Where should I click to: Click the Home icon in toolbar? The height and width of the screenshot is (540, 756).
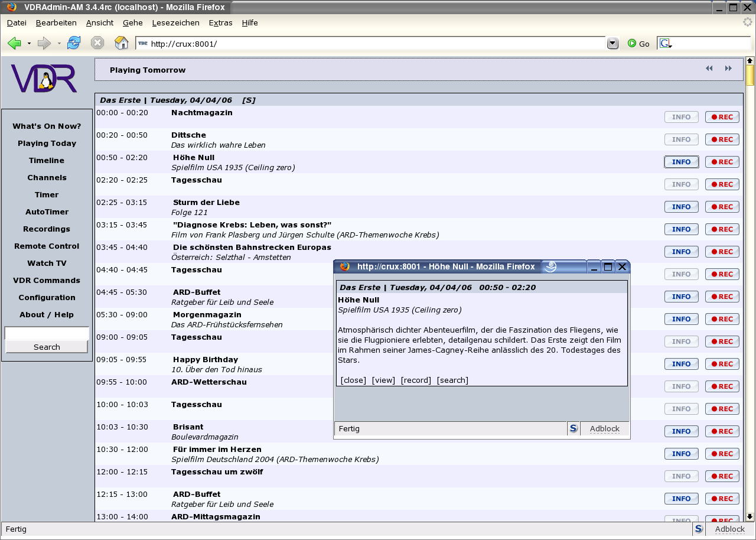pos(121,43)
